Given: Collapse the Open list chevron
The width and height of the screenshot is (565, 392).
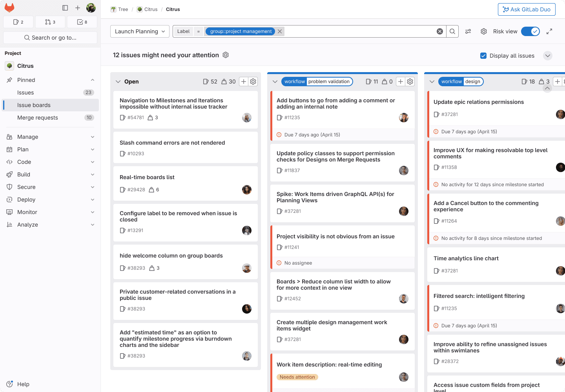Looking at the screenshot, I should click(118, 82).
